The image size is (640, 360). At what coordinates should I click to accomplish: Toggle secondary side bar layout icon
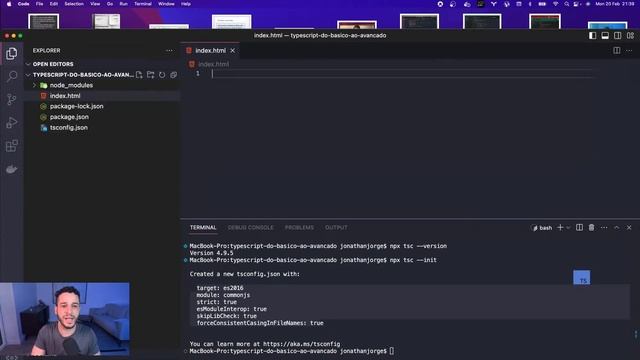click(618, 36)
